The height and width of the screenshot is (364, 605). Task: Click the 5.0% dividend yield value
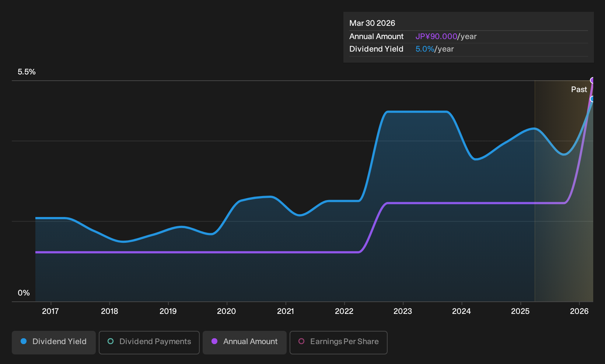click(x=425, y=49)
